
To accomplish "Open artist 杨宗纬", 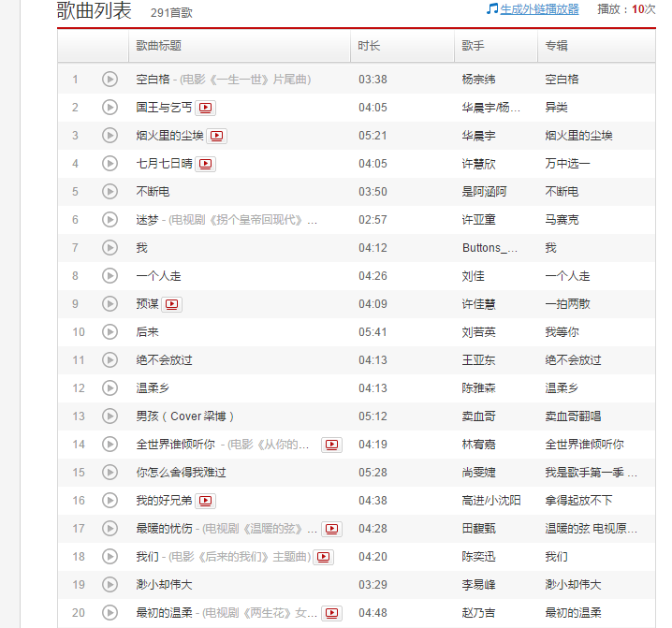I will pos(478,80).
